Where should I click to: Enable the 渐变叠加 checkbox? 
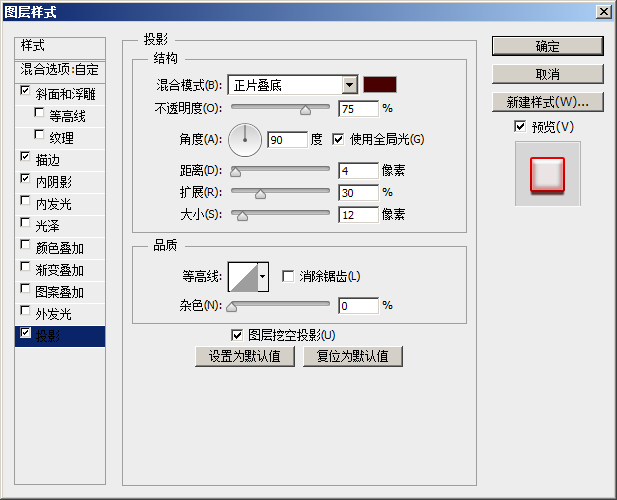click(x=25, y=267)
